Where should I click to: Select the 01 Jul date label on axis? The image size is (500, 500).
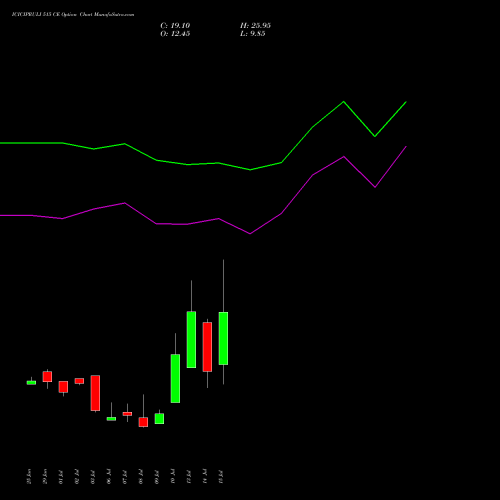click(x=61, y=476)
